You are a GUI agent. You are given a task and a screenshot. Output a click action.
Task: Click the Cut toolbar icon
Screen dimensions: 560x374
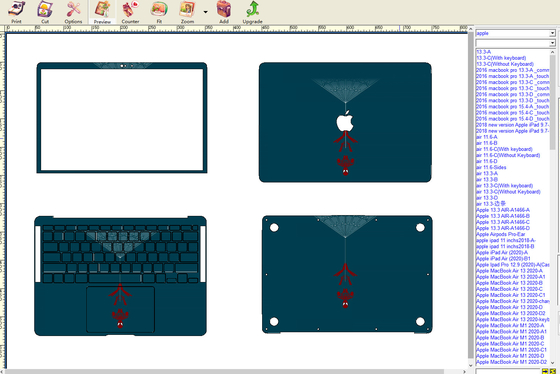click(x=45, y=12)
